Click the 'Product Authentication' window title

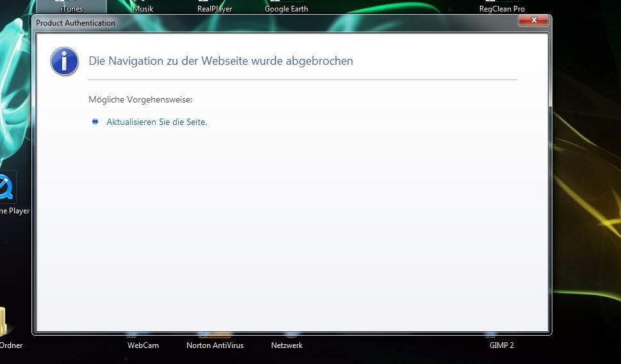tap(76, 23)
